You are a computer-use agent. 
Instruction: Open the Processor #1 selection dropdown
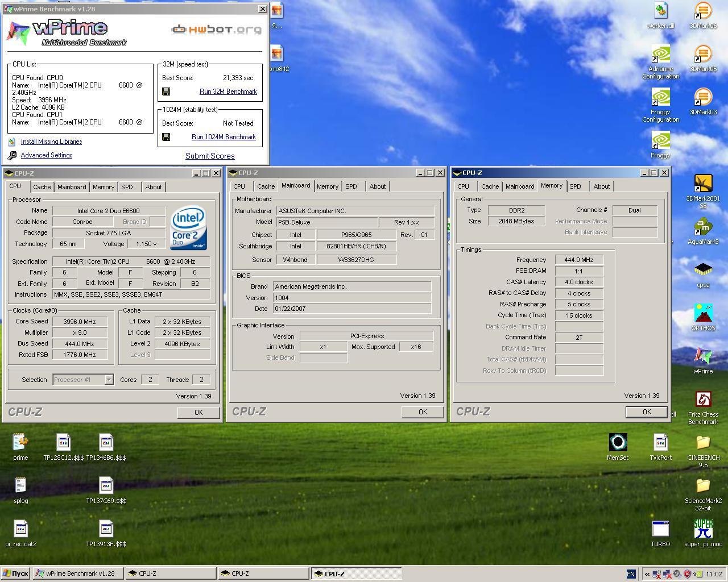[109, 380]
